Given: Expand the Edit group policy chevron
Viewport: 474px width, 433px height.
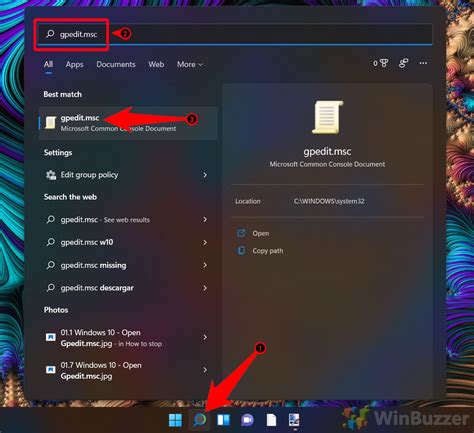Looking at the screenshot, I should point(205,175).
